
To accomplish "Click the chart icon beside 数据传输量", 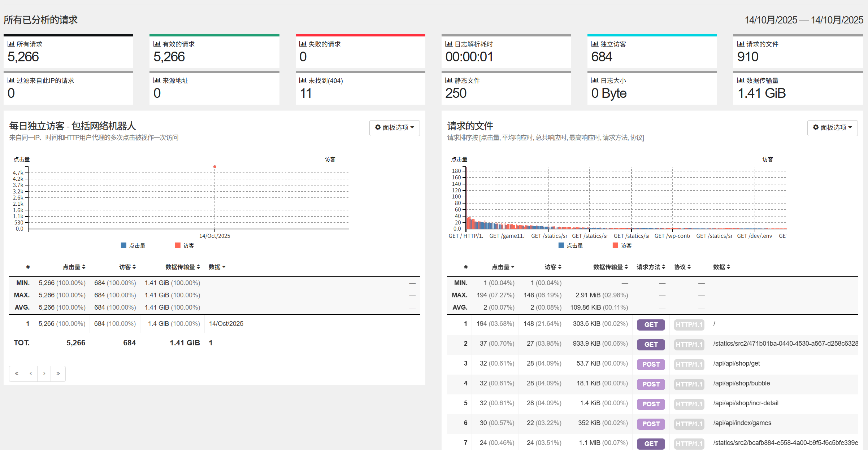I will [x=741, y=80].
